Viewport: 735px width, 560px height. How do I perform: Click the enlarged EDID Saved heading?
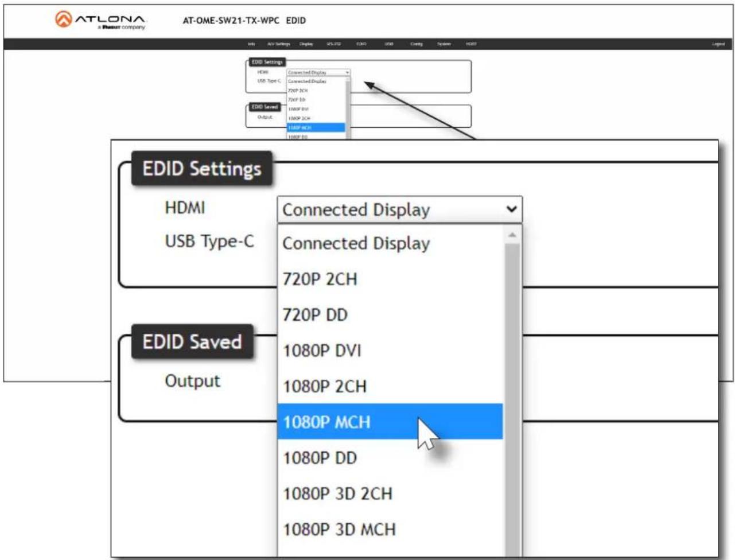click(192, 342)
